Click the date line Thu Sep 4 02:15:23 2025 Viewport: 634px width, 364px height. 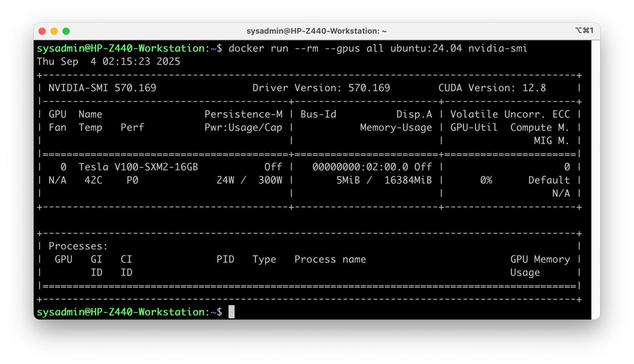tap(108, 61)
